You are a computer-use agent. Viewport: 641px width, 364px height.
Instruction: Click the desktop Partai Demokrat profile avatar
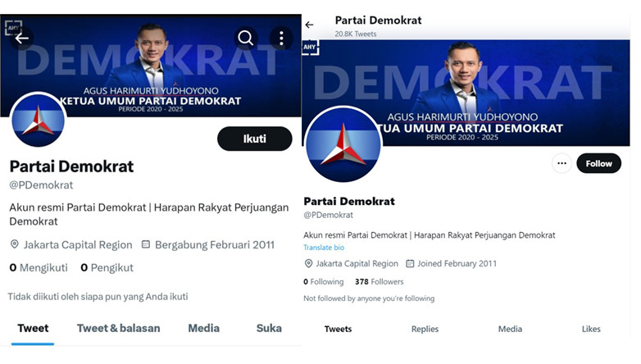coord(343,144)
